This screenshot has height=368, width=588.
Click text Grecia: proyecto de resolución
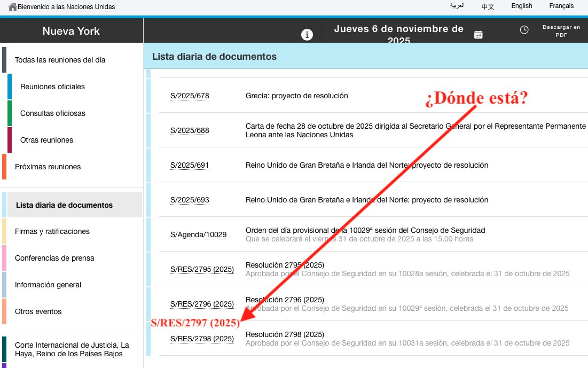(x=296, y=96)
